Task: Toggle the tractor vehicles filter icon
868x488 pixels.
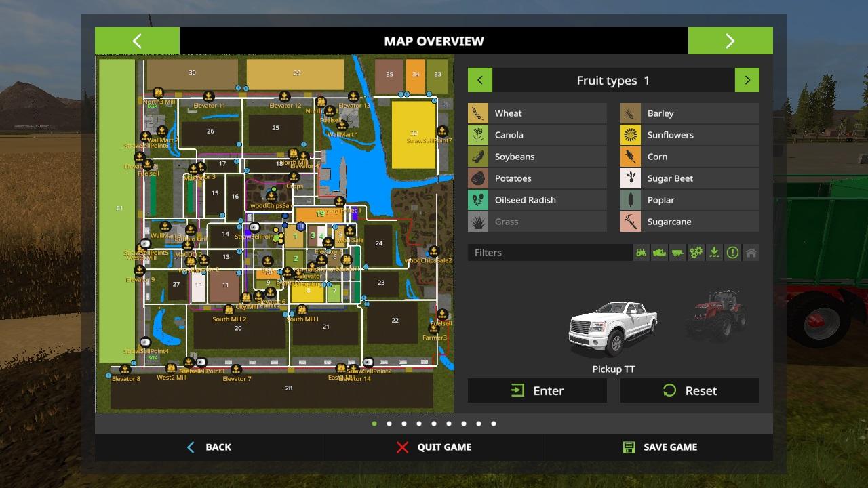Action: click(x=641, y=253)
